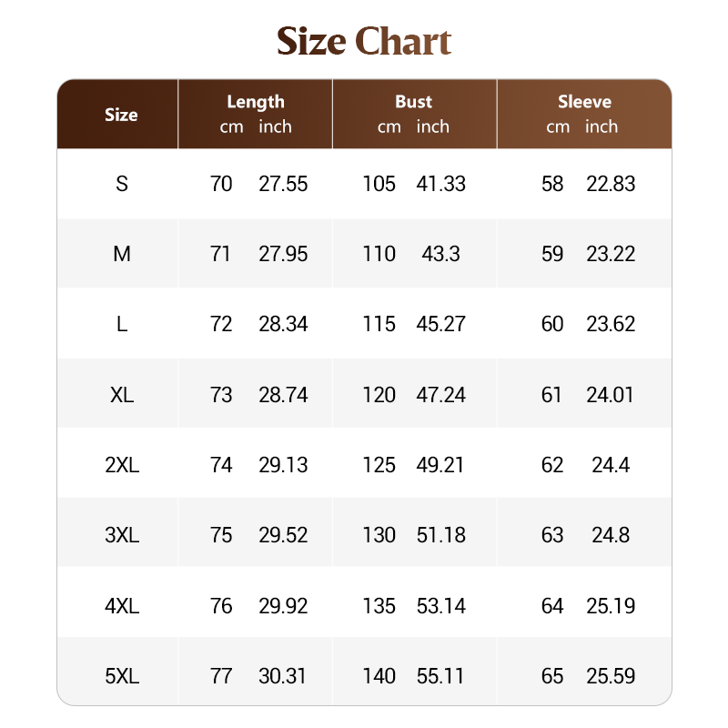Select the M size row label
Screen dimensions: 728x728
[x=122, y=254]
